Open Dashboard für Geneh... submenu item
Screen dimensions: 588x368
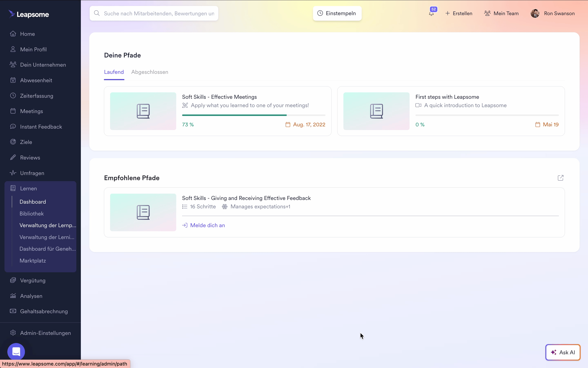(48, 249)
